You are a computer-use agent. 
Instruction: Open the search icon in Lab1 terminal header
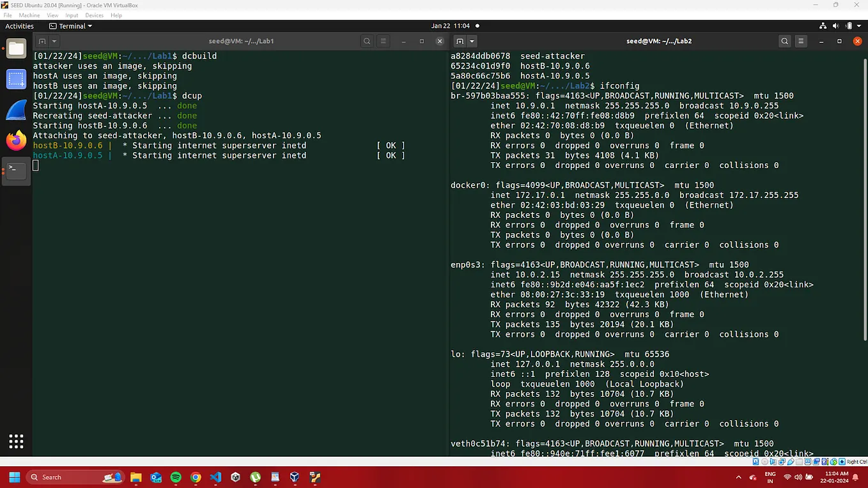click(366, 40)
